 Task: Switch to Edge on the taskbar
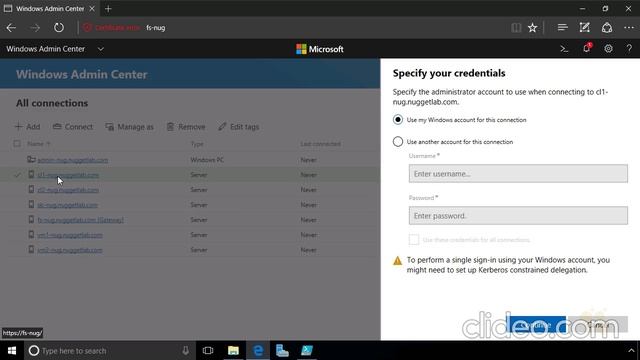(x=258, y=351)
